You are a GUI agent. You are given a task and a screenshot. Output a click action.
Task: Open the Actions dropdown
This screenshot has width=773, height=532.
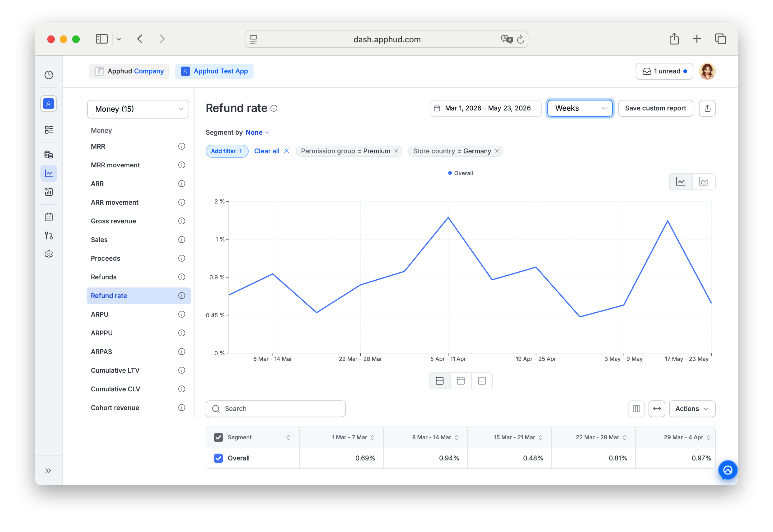coord(692,409)
